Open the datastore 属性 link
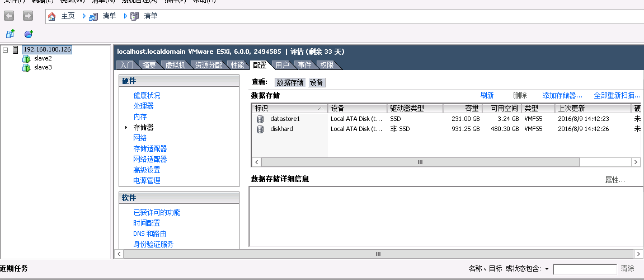Screen dimensions: 644x280 [615, 180]
